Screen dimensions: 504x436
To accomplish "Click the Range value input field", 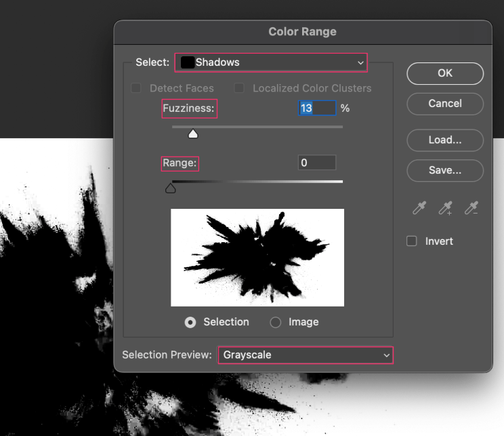I will 317,163.
